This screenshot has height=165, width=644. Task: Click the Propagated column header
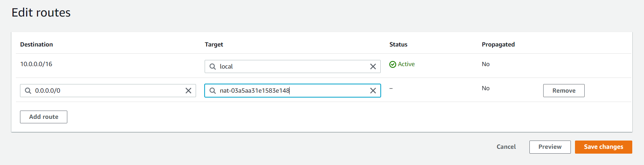[x=498, y=44]
